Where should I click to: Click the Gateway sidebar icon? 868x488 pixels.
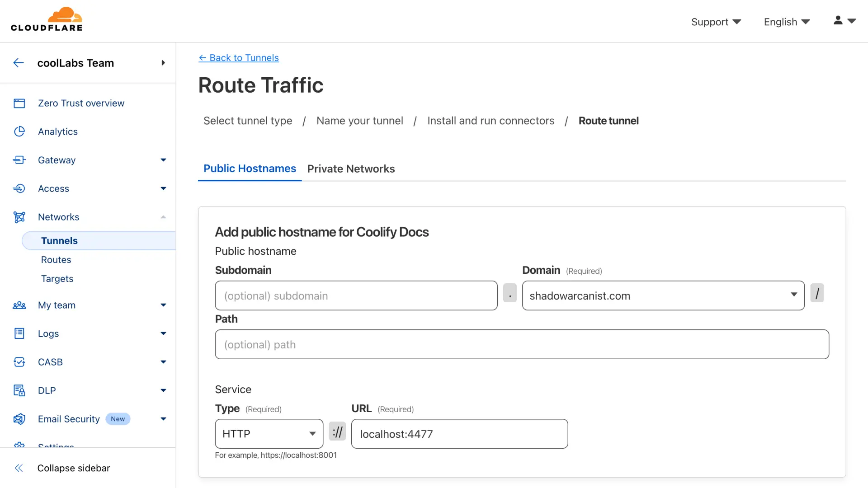19,160
